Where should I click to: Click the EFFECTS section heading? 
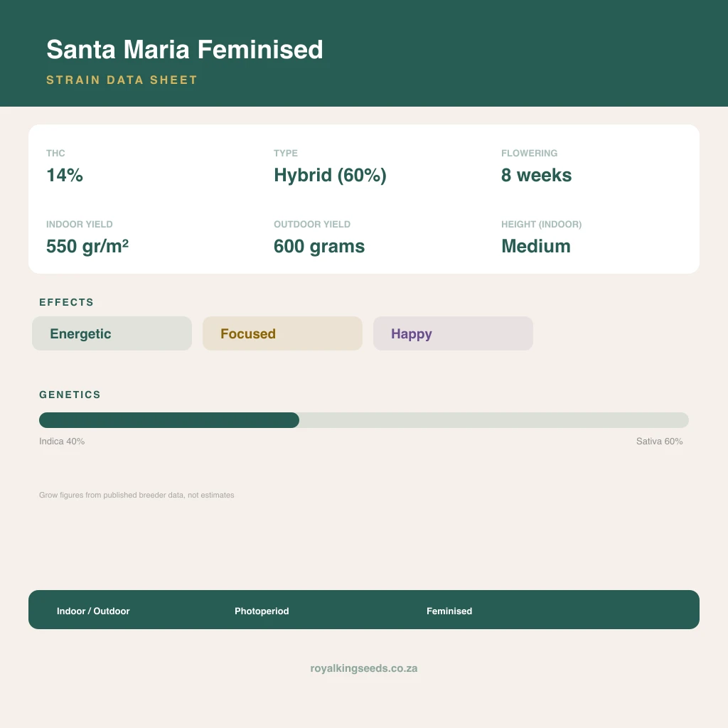tap(66, 302)
